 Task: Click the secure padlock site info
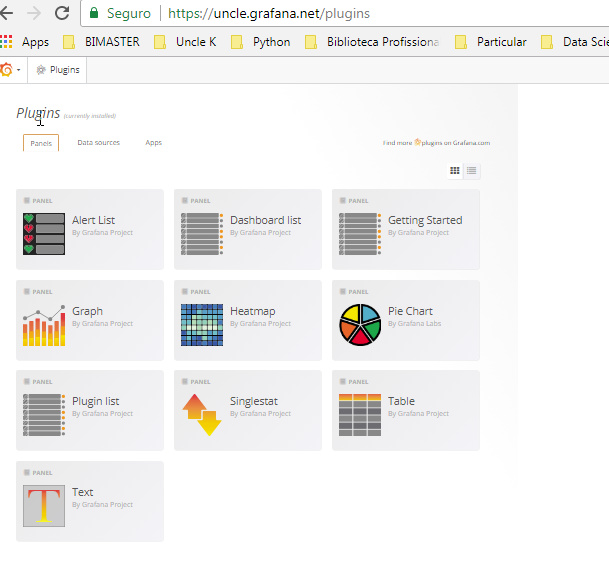coord(94,13)
